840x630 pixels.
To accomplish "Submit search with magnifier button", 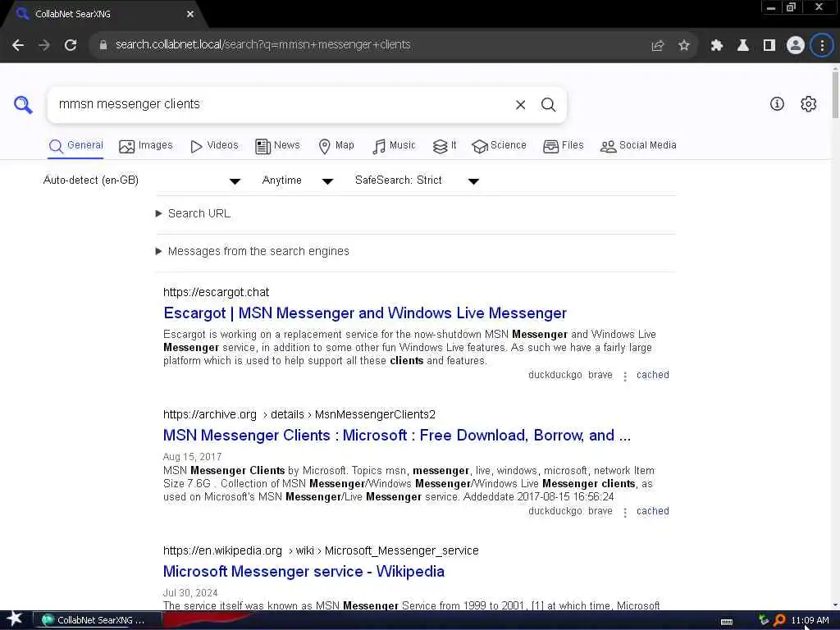I will (548, 105).
